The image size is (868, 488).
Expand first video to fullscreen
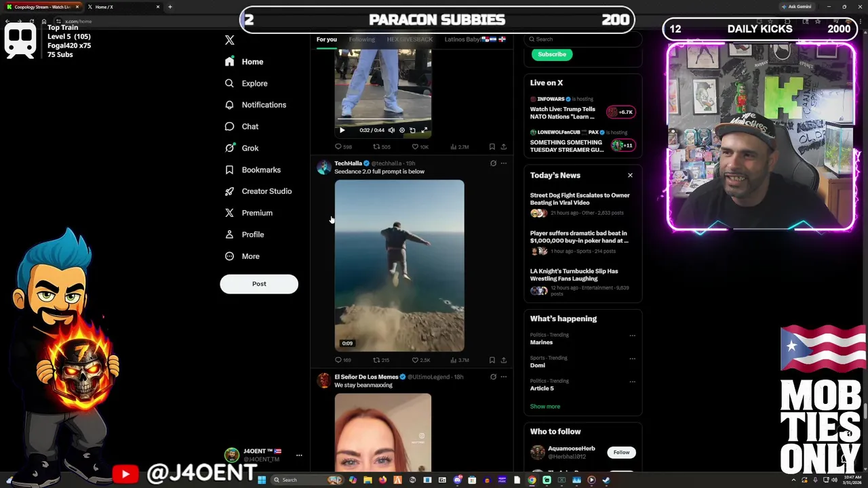(425, 130)
